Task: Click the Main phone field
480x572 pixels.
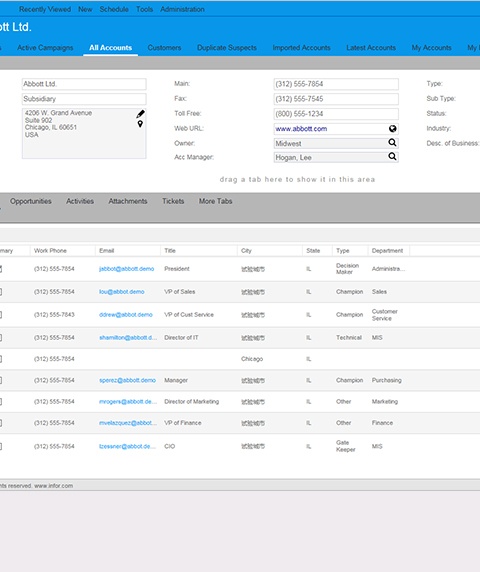Action: 336,84
